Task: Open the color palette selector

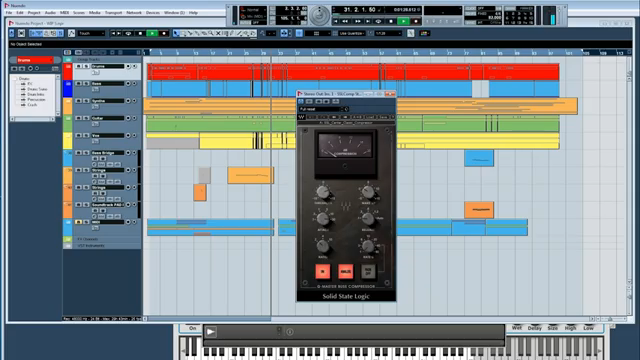Action: pos(424,33)
